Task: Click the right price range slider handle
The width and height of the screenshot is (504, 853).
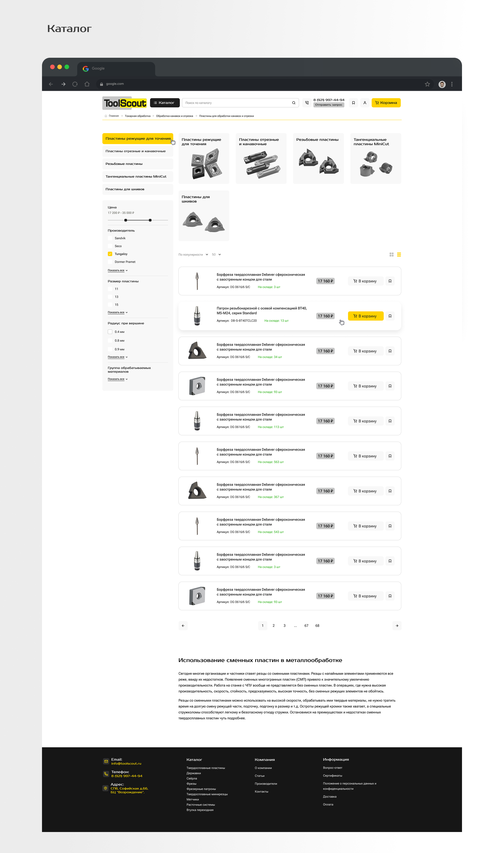Action: [150, 220]
